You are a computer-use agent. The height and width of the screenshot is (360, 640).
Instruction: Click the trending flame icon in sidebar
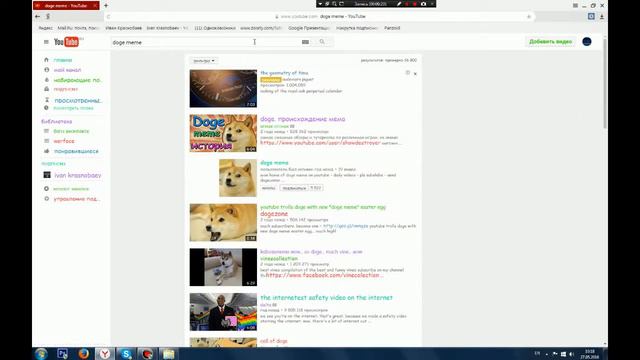(46, 80)
